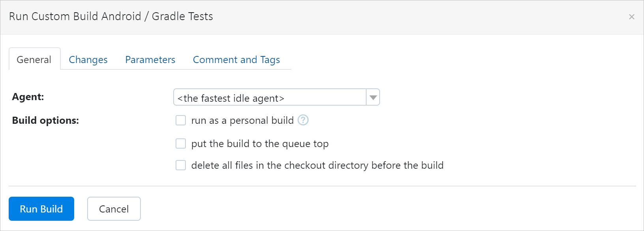The image size is (644, 231).
Task: Select the General tab
Action: 34,60
